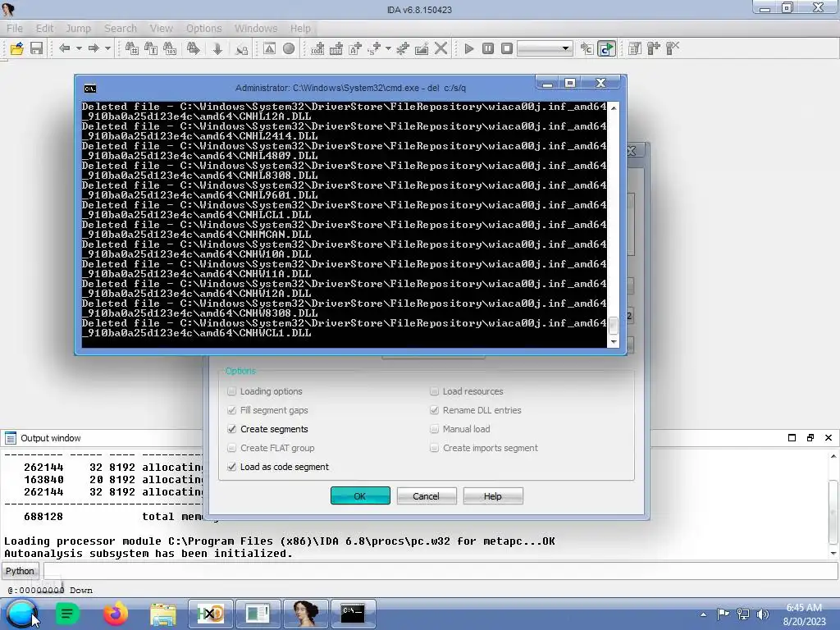Open the Windows menu
The width and height of the screenshot is (840, 630).
[256, 29]
